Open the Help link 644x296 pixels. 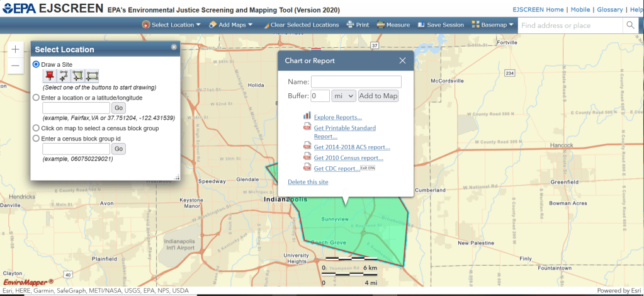tap(636, 9)
